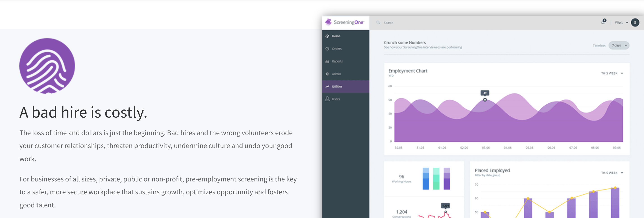Click the 'Crunch some Numbers' title
Viewport: 644px width, 218px height.
405,42
